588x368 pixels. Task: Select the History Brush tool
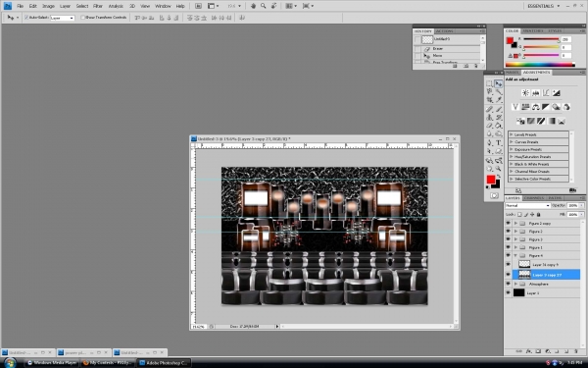coord(499,118)
